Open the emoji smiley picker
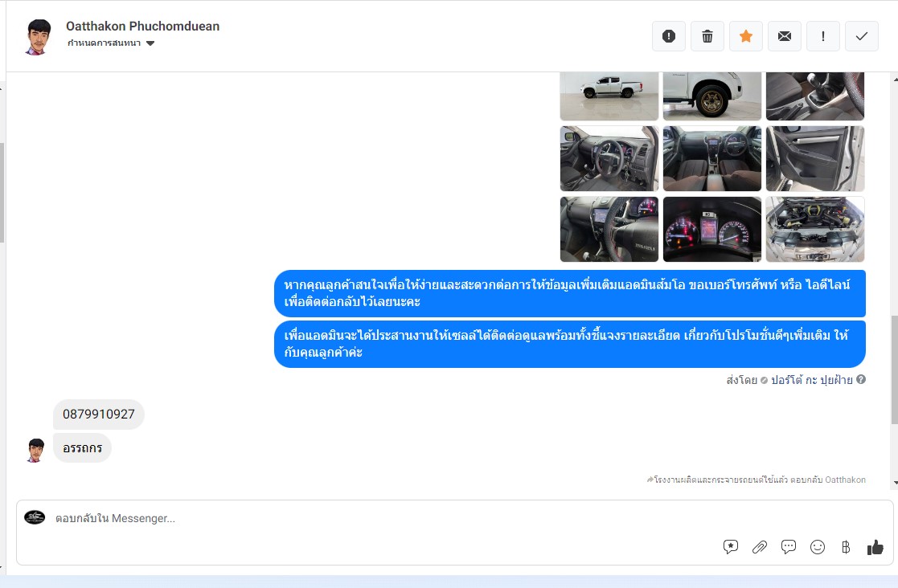The image size is (898, 588). click(x=818, y=547)
